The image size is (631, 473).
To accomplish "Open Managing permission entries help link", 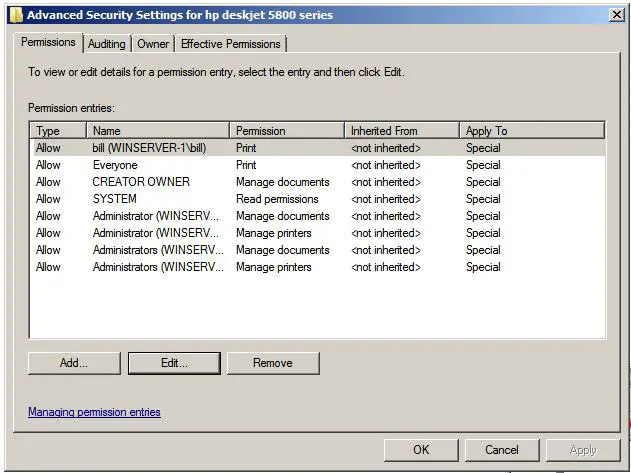I will (x=94, y=412).
